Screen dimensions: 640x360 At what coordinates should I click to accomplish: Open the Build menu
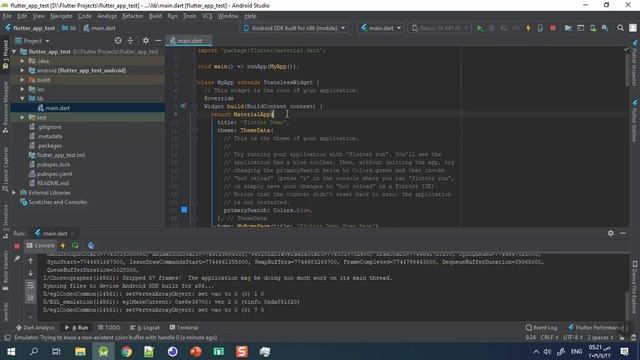[x=155, y=16]
